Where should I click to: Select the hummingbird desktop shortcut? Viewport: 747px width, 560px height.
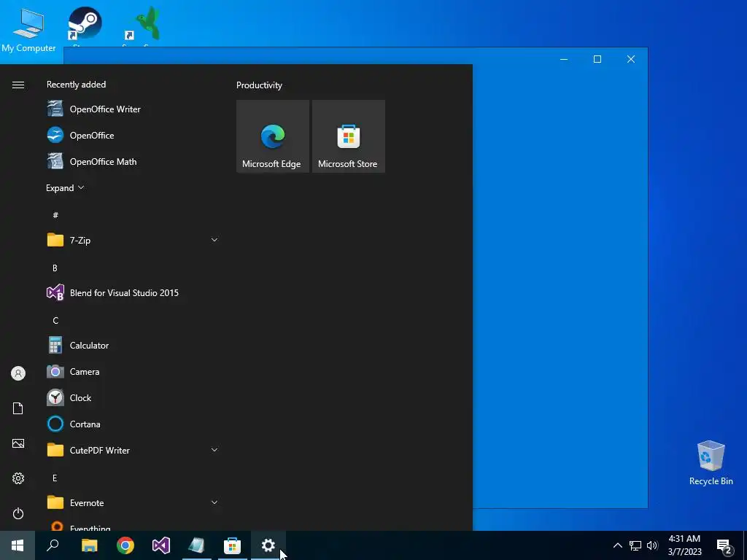pos(143,25)
